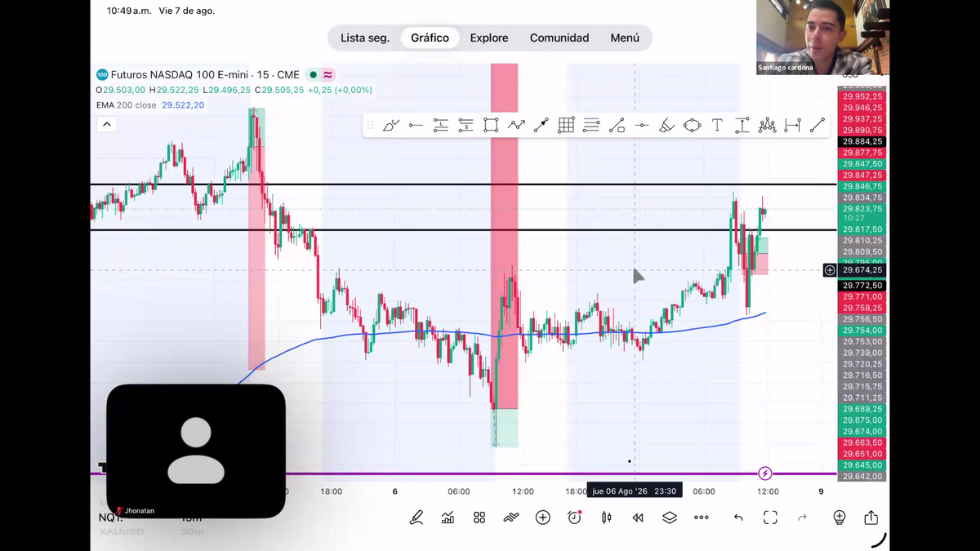Share the chart
Image resolution: width=980 pixels, height=551 pixels.
(871, 518)
